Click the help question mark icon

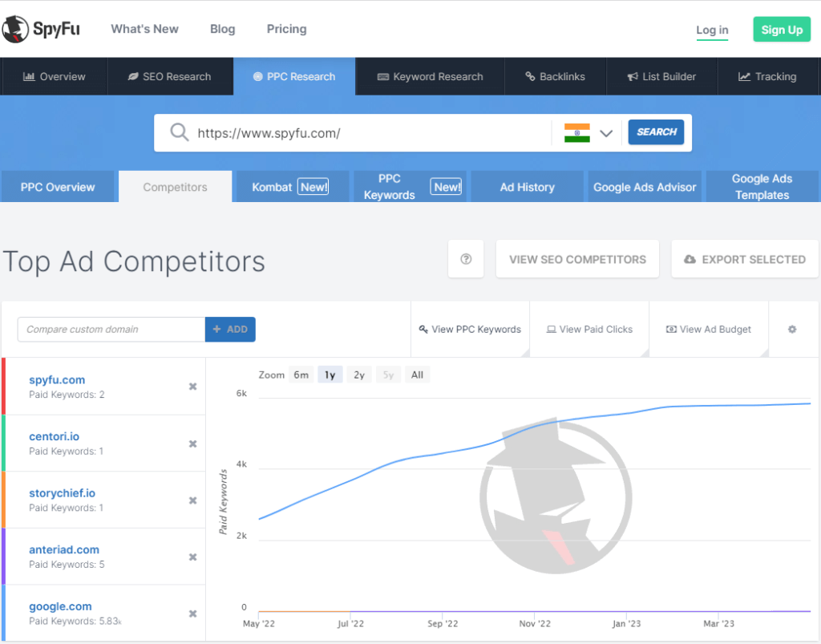click(x=466, y=259)
